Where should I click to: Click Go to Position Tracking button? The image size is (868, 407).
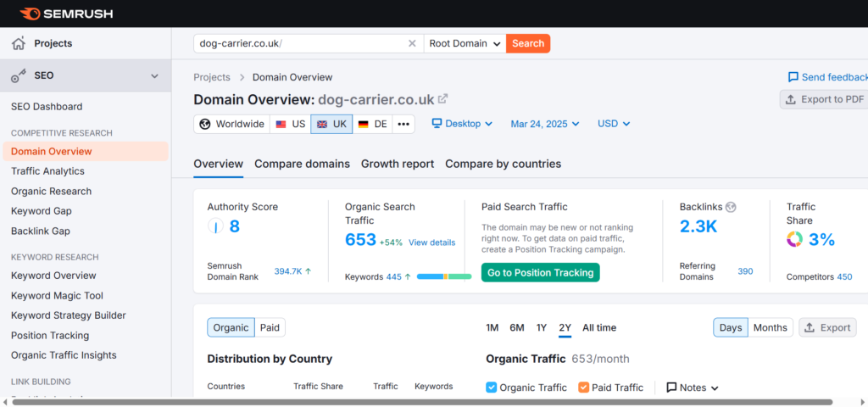pyautogui.click(x=540, y=272)
